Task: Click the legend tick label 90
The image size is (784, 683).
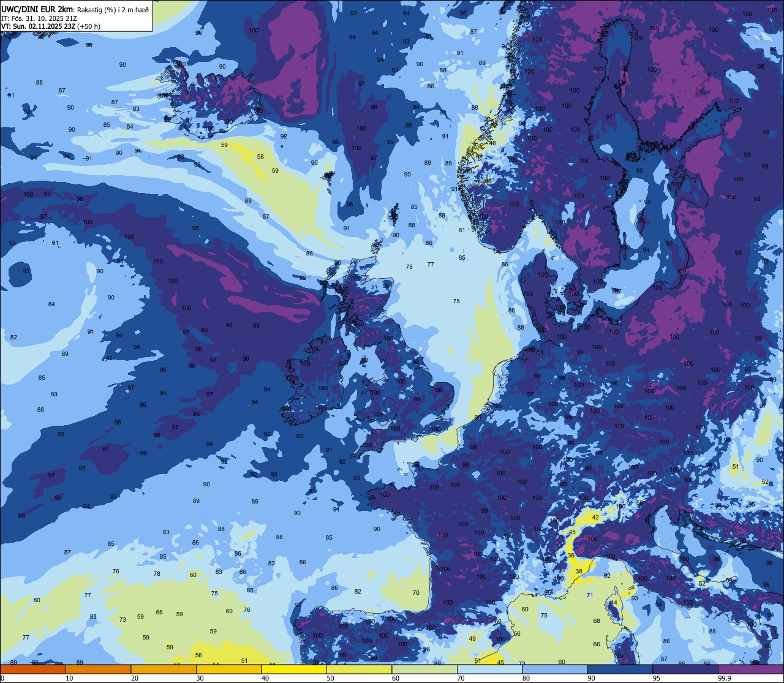Action: pos(591,677)
